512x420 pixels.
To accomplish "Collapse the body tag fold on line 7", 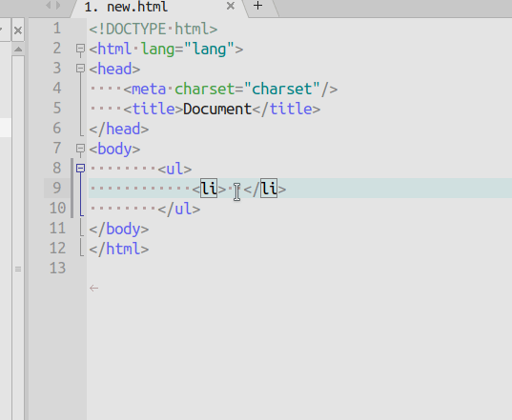I will coord(80,149).
